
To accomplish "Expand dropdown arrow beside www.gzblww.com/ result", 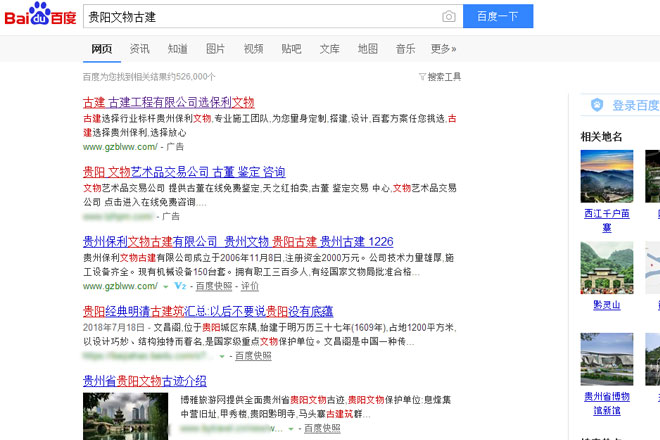I will click(166, 287).
